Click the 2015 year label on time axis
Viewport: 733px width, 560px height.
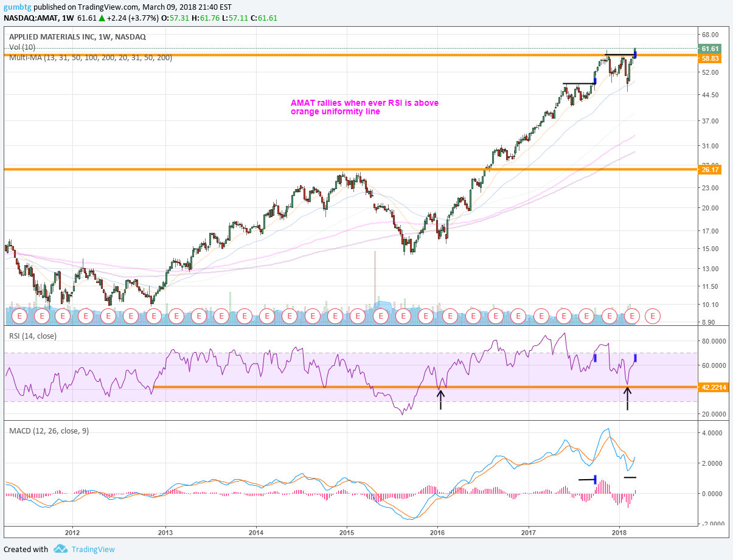pos(347,533)
